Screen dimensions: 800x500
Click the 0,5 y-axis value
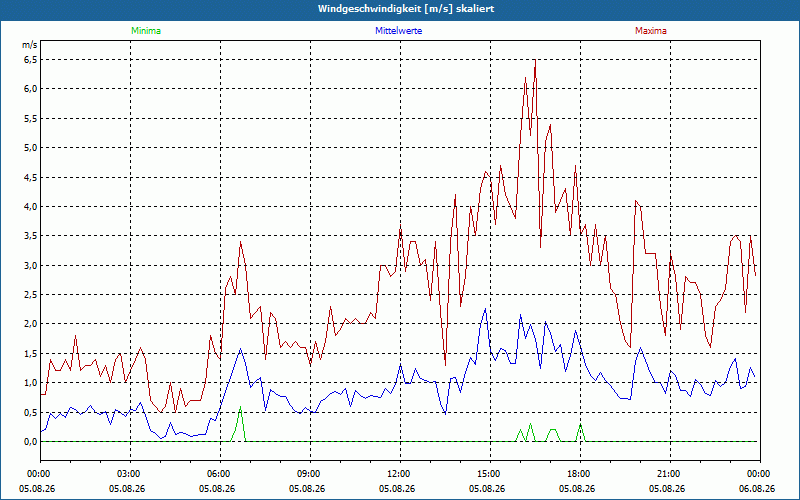click(30, 412)
